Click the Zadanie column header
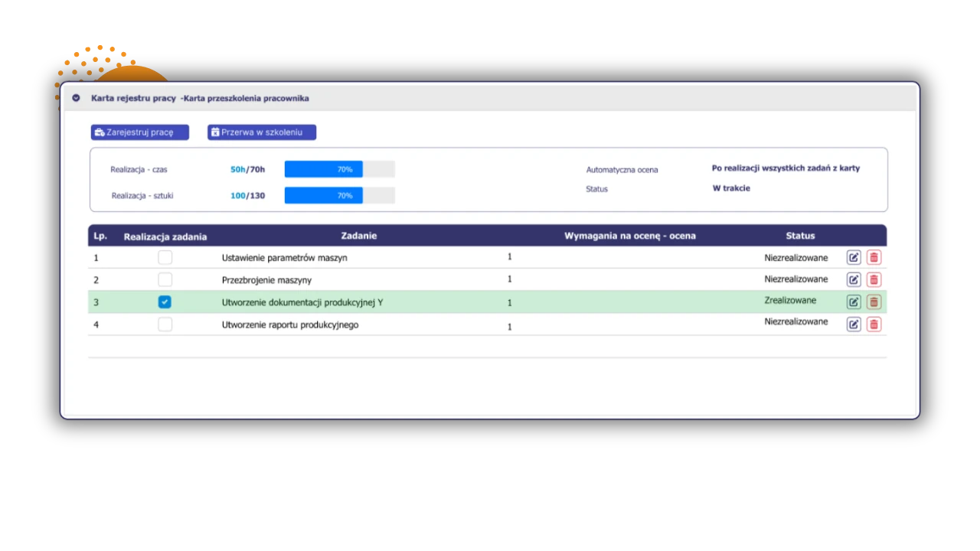 pyautogui.click(x=358, y=236)
